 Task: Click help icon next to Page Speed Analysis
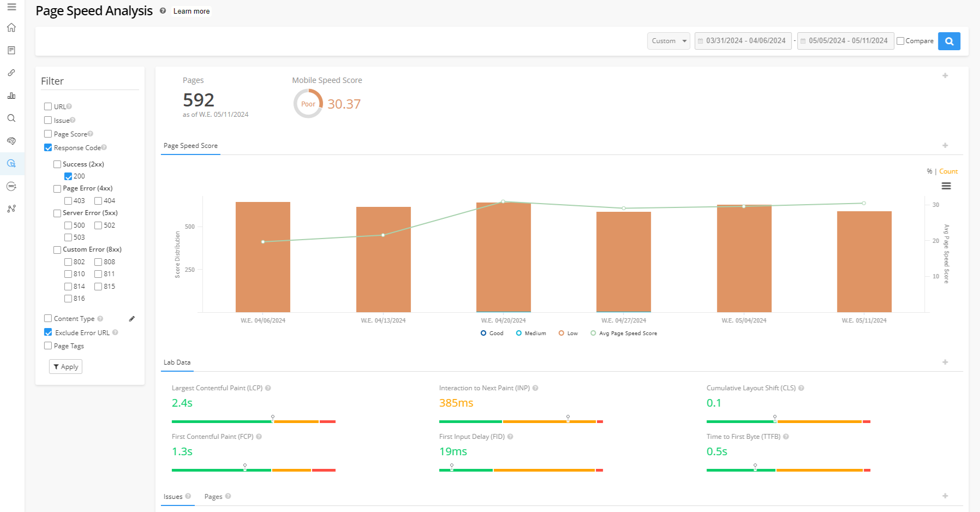point(163,11)
